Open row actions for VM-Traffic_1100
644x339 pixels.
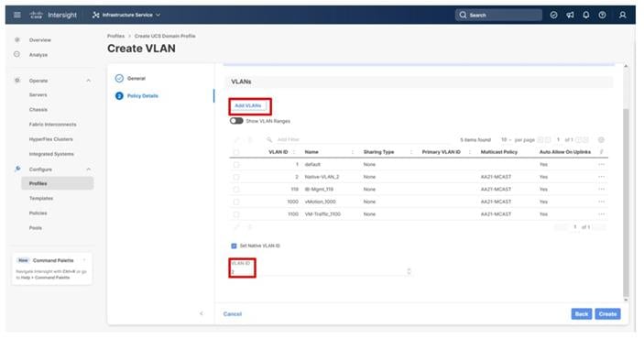tap(601, 214)
